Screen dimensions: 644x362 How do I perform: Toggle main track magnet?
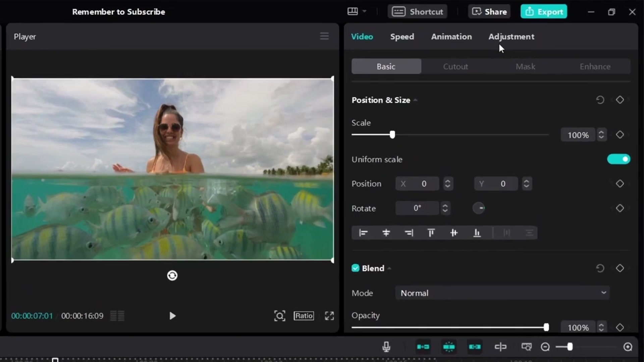click(423, 347)
